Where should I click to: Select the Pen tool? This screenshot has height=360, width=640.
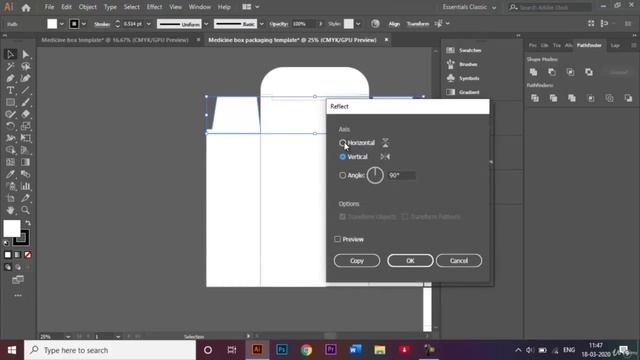click(x=11, y=78)
